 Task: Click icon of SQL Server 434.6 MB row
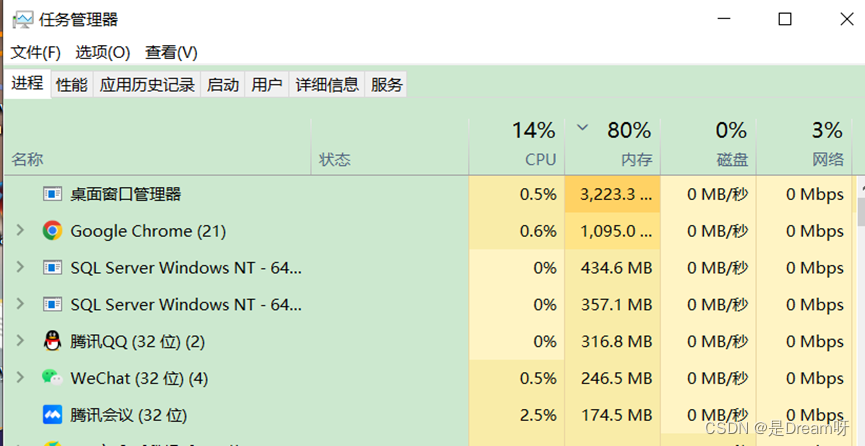coord(52,268)
